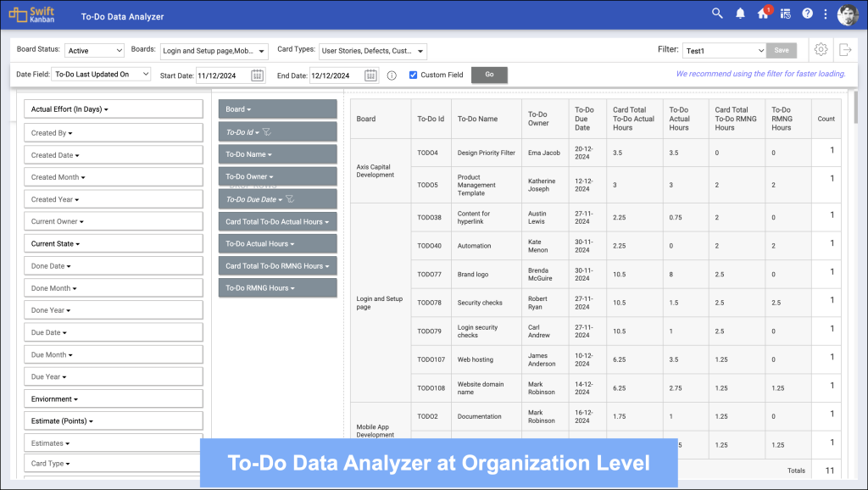Expand the Done Date field

(x=114, y=265)
